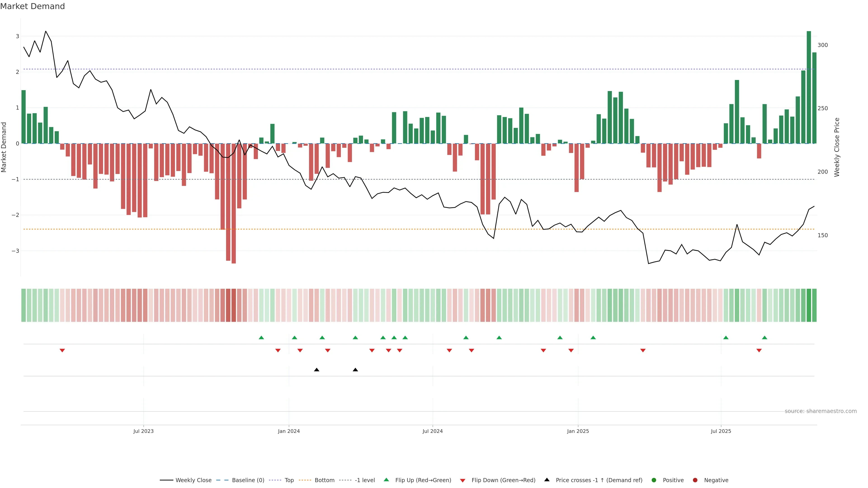Click the red Negative legend dot
The height and width of the screenshot is (488, 868).
coord(695,480)
